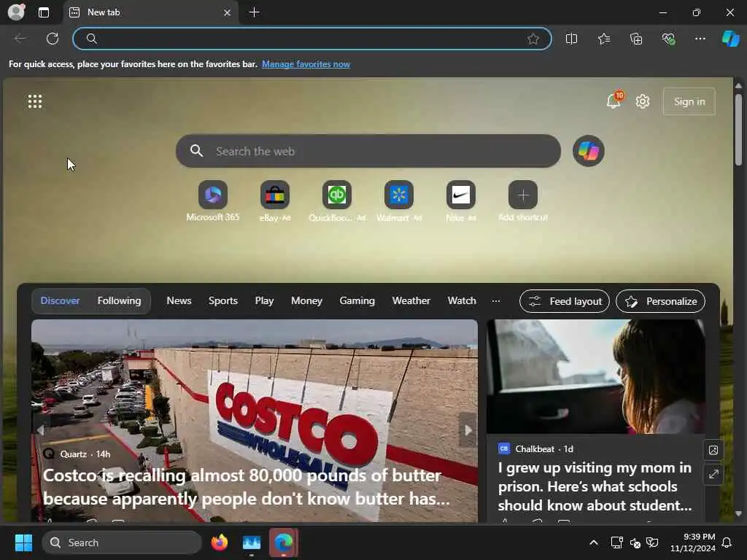Open Windows notification center bell

click(727, 542)
